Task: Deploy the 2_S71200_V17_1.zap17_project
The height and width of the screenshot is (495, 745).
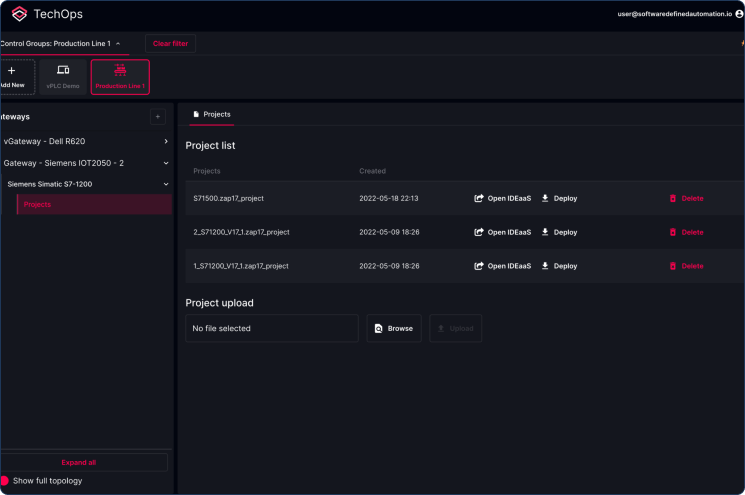Action: click(559, 232)
